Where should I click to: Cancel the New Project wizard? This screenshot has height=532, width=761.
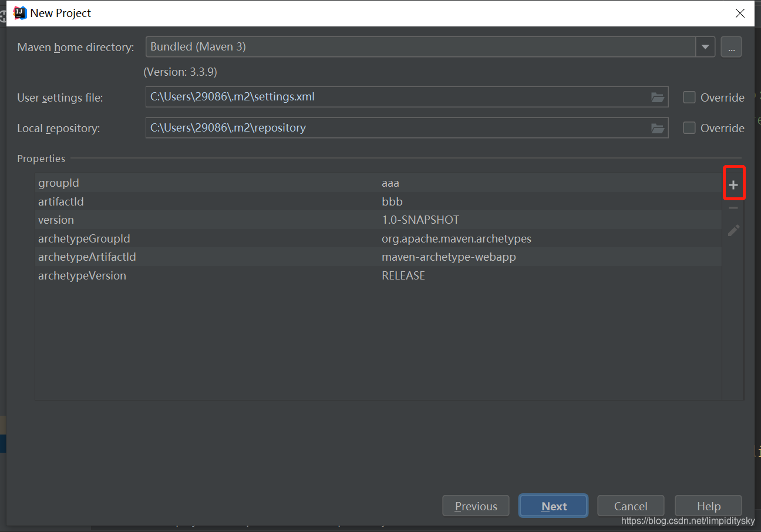pos(631,506)
